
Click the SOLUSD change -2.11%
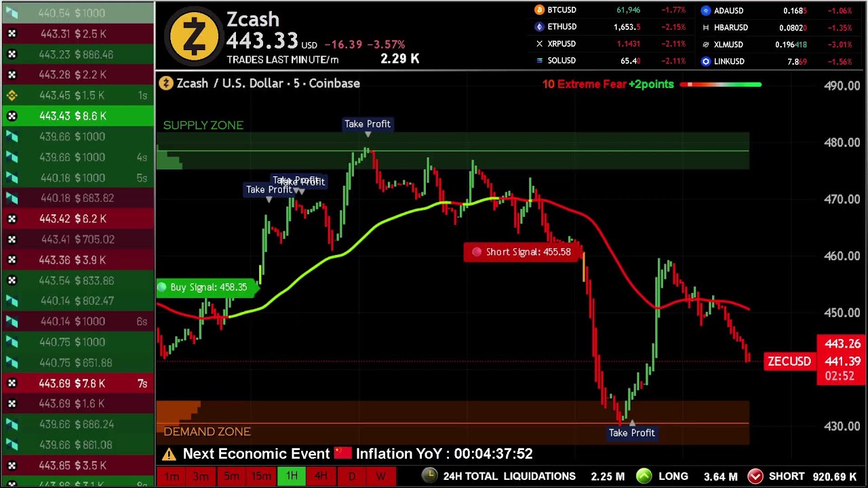tap(673, 61)
